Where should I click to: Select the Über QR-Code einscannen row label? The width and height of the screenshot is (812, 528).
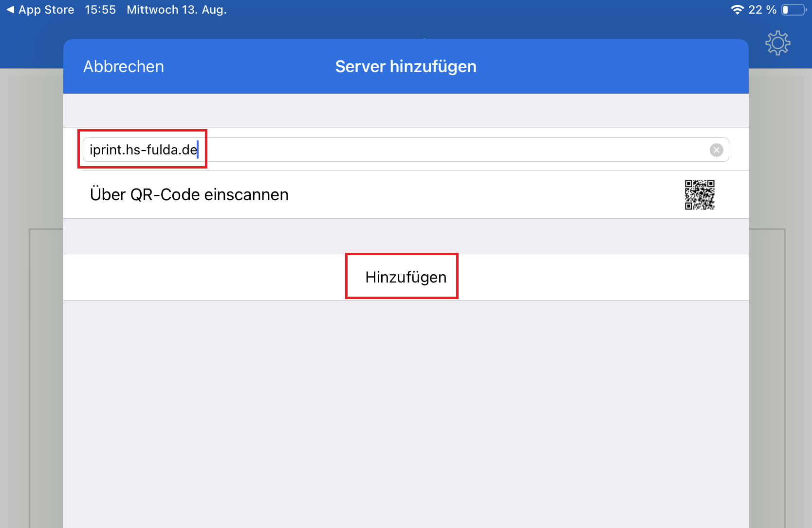tap(189, 195)
